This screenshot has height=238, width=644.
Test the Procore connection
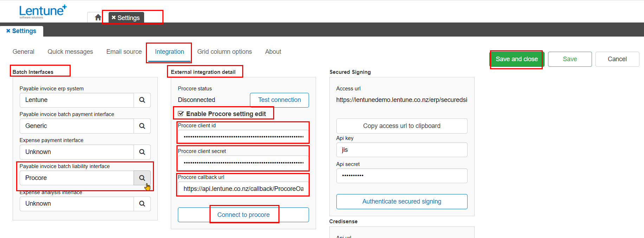pyautogui.click(x=279, y=100)
